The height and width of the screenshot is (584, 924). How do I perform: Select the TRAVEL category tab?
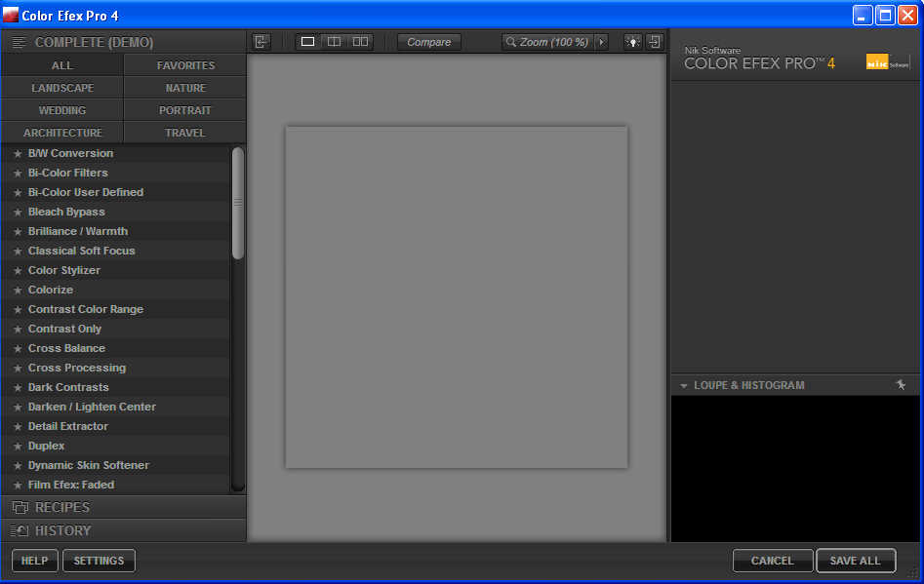coord(185,133)
